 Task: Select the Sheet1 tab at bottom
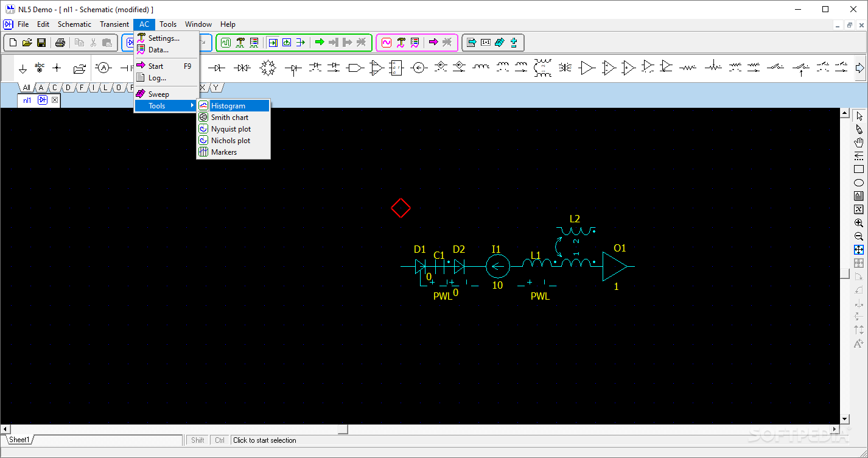(19, 440)
